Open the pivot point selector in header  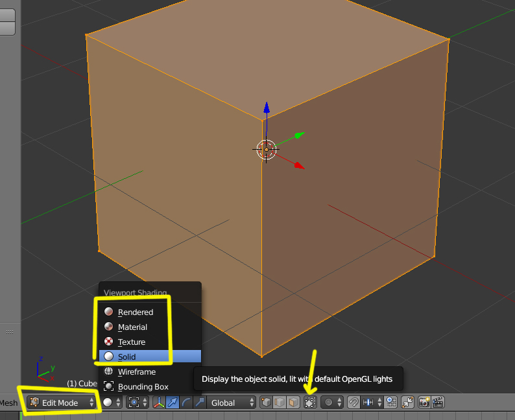(138, 402)
